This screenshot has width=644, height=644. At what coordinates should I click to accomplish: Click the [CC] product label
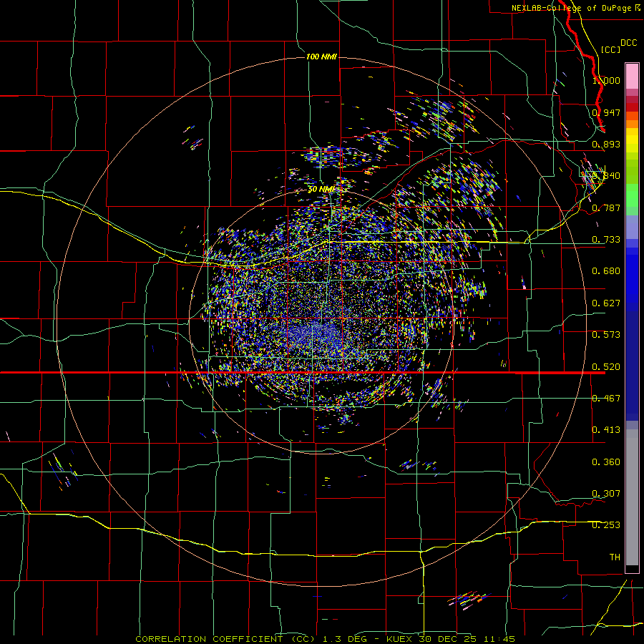click(610, 49)
